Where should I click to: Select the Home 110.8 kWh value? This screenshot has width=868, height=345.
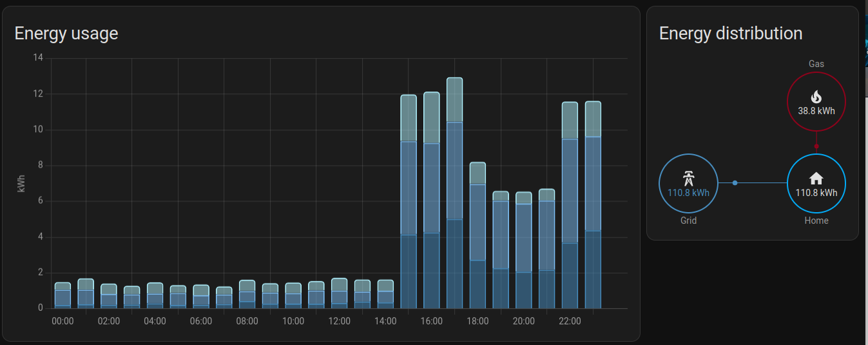click(x=816, y=193)
